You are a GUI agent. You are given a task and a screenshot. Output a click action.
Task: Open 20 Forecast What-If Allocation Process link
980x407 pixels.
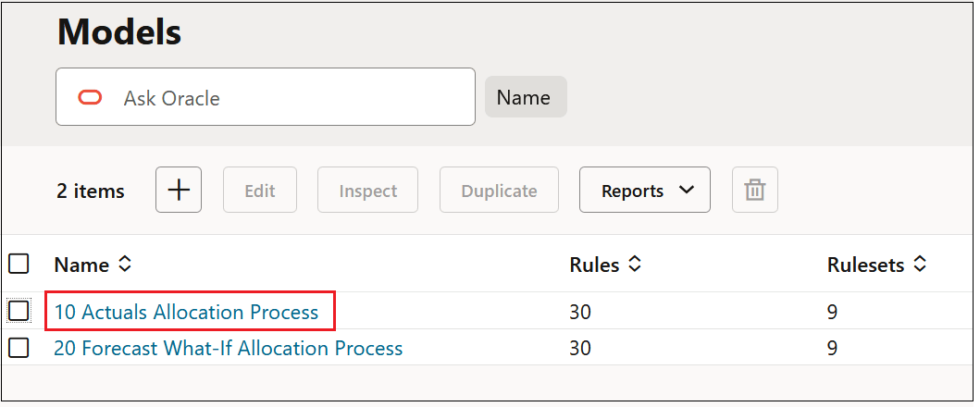pyautogui.click(x=228, y=349)
